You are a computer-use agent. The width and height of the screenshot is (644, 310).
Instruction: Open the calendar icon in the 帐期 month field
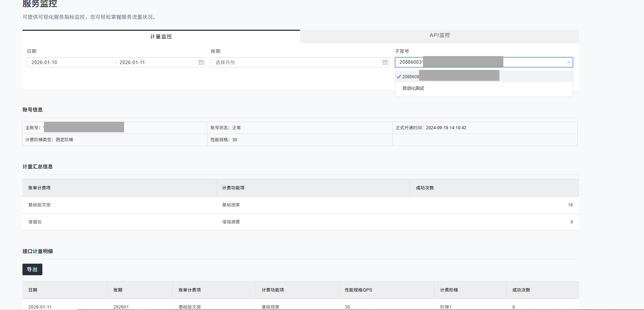pos(385,62)
